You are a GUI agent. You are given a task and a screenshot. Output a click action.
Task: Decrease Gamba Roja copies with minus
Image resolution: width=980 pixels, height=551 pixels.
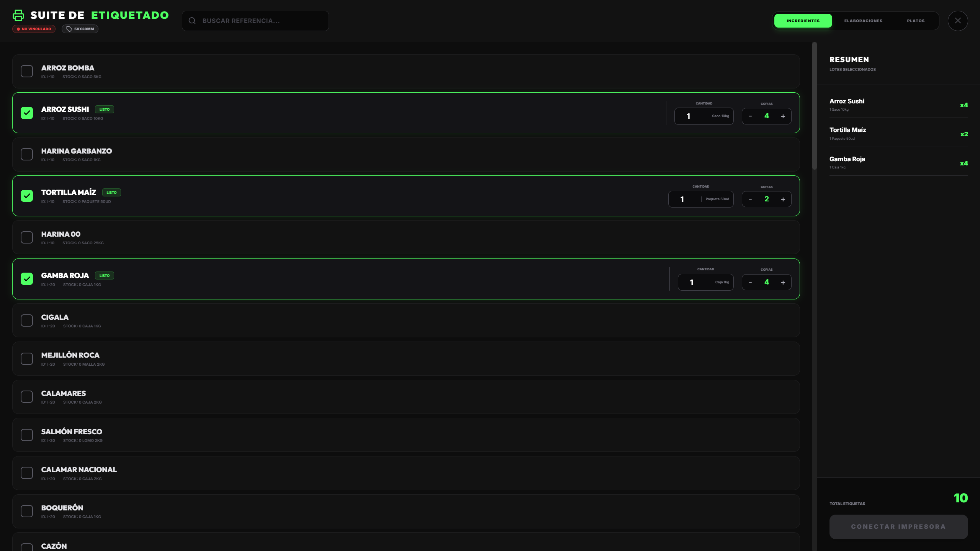(x=750, y=283)
